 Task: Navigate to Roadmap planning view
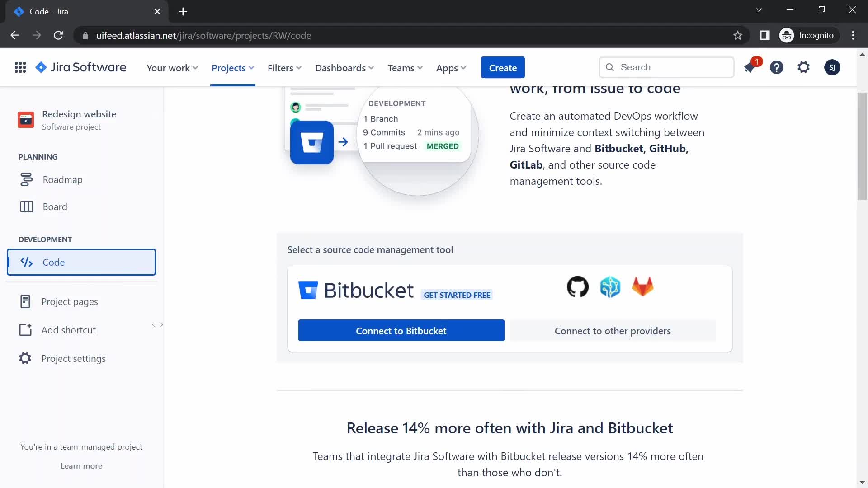click(62, 179)
